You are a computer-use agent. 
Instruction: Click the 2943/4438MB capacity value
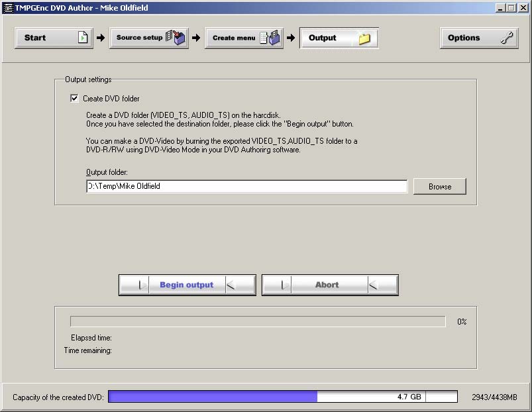click(x=494, y=397)
